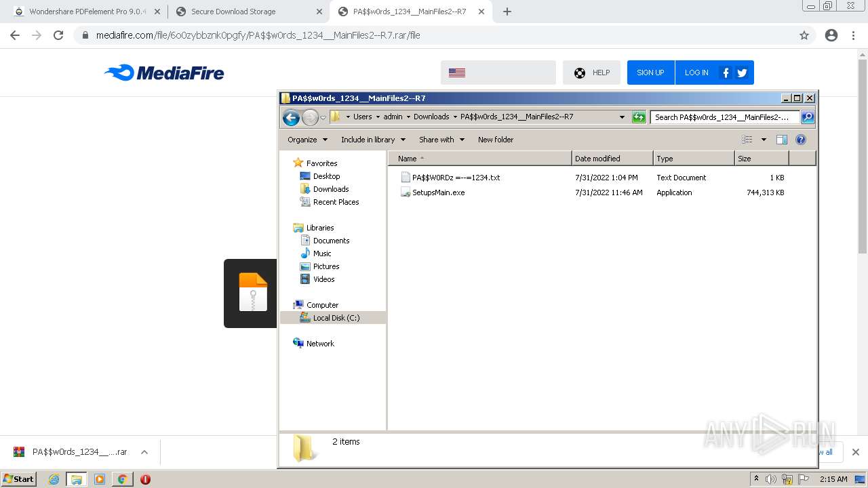
Task: Refresh the Explorer folder view
Action: click(x=638, y=117)
